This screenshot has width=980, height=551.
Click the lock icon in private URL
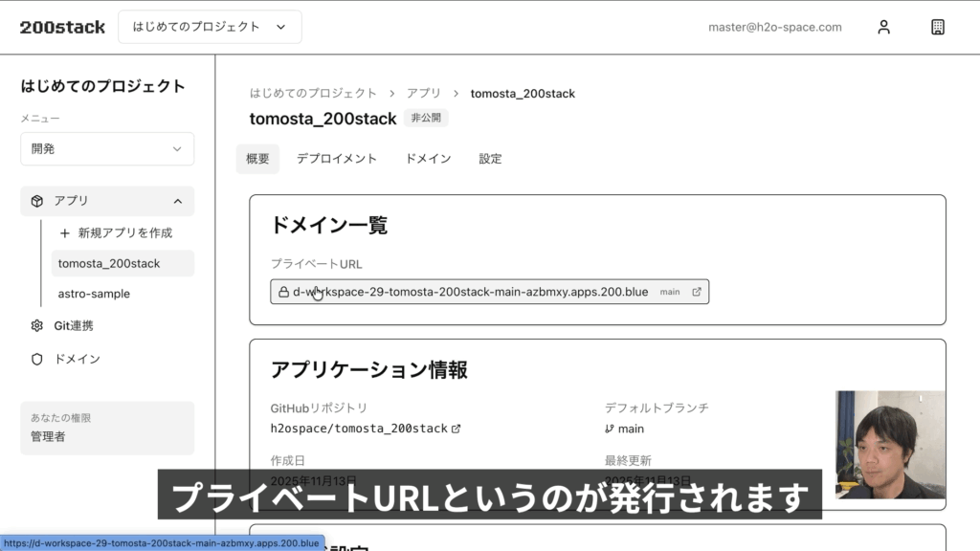point(283,292)
